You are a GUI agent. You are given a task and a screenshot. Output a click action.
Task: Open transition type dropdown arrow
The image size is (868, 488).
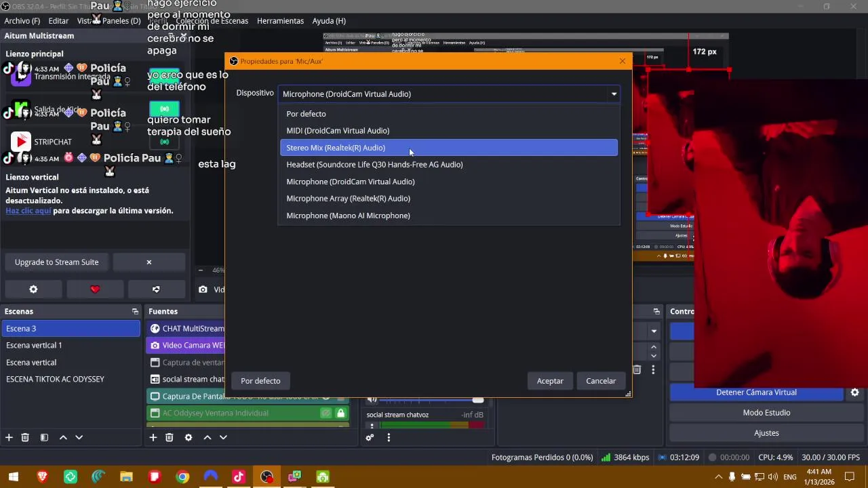(654, 331)
